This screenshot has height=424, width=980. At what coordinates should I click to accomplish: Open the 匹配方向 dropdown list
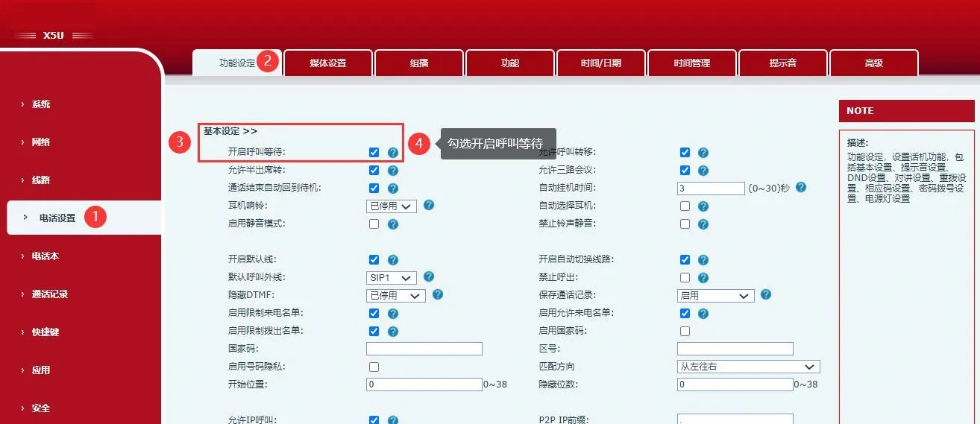[x=748, y=367]
